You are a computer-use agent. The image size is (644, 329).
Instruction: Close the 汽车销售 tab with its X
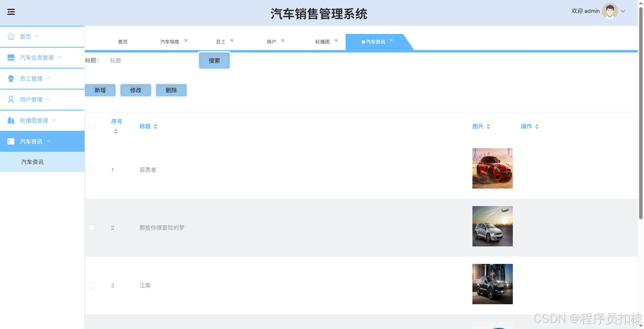(186, 40)
